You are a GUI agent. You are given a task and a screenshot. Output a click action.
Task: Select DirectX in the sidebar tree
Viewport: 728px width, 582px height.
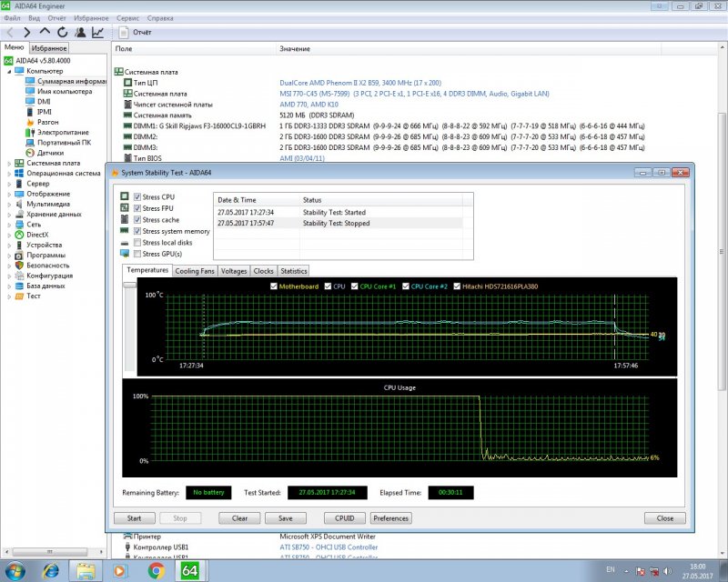(37, 235)
